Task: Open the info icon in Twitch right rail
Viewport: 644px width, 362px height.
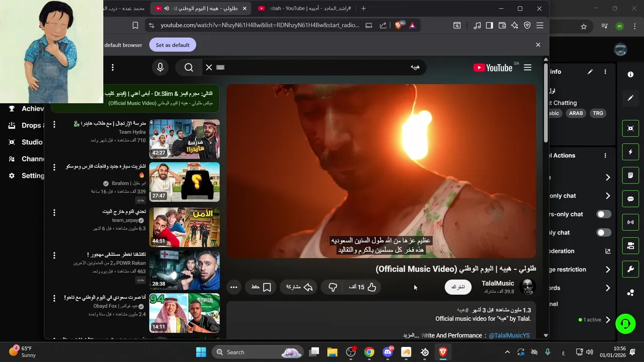Action: tap(630, 74)
